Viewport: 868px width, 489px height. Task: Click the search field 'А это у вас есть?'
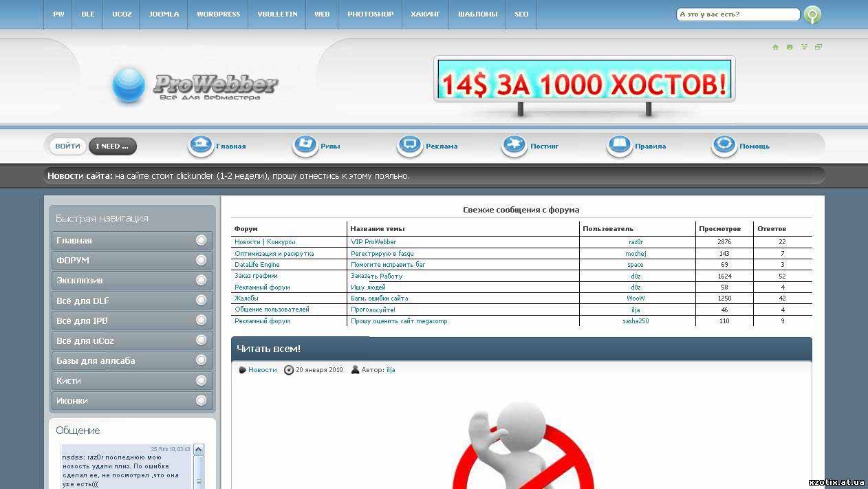(737, 14)
